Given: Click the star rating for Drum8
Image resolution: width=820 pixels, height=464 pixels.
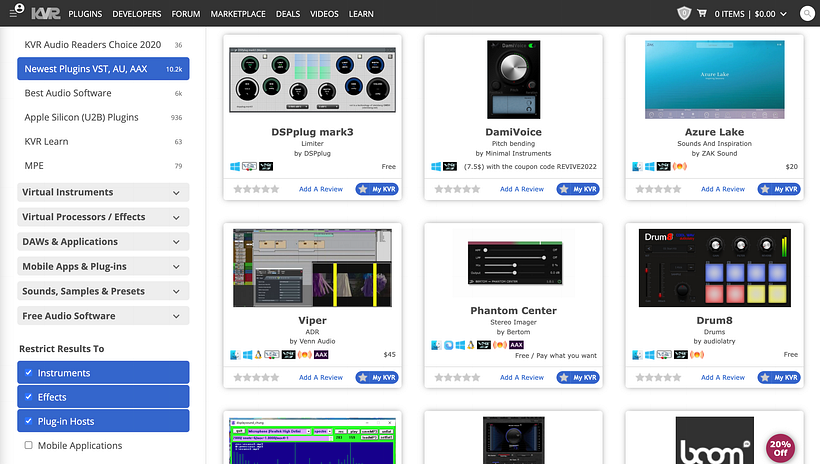Looking at the screenshot, I should [658, 377].
